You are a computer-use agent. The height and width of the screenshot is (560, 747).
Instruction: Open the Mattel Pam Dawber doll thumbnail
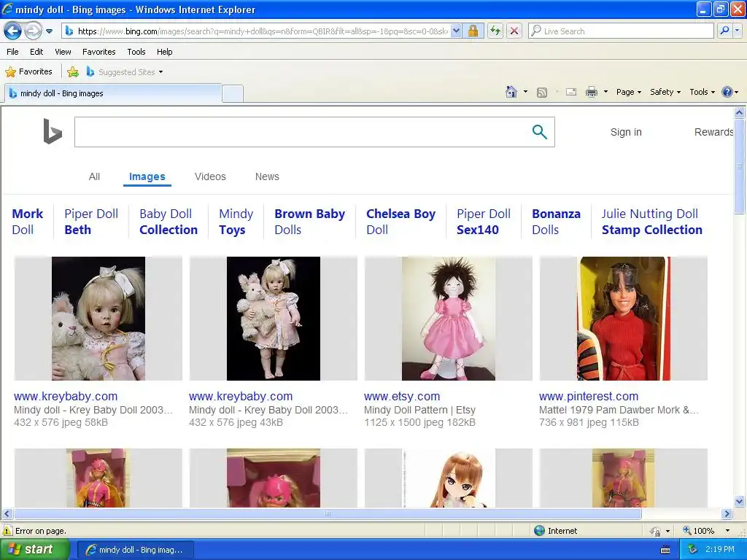(623, 319)
